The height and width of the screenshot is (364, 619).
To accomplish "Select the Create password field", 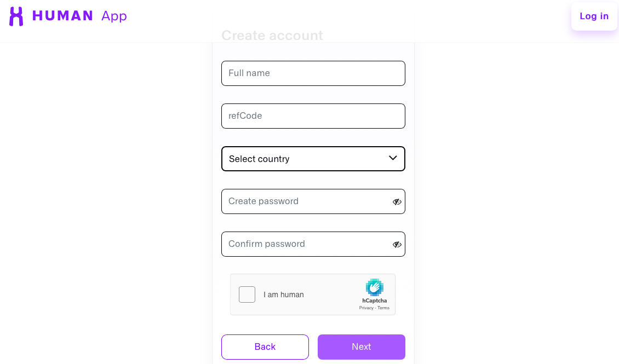I will 307,201.
